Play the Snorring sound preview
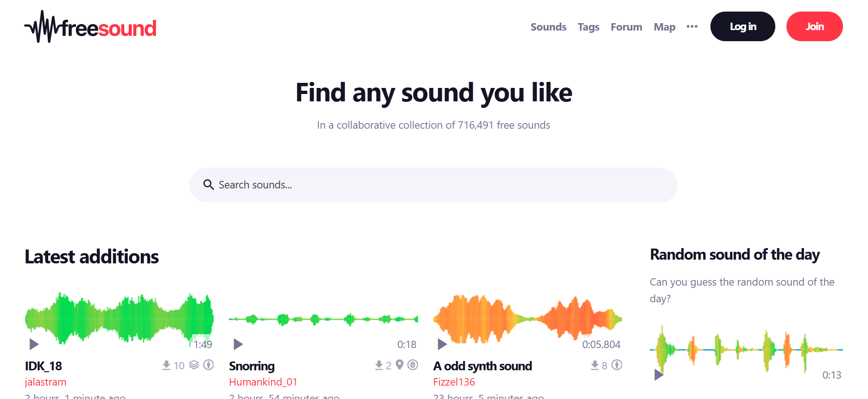Viewport: 868px width, 399px height. pos(238,344)
